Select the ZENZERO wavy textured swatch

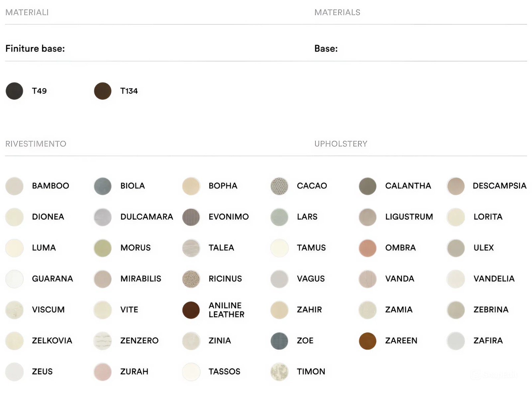click(x=102, y=341)
